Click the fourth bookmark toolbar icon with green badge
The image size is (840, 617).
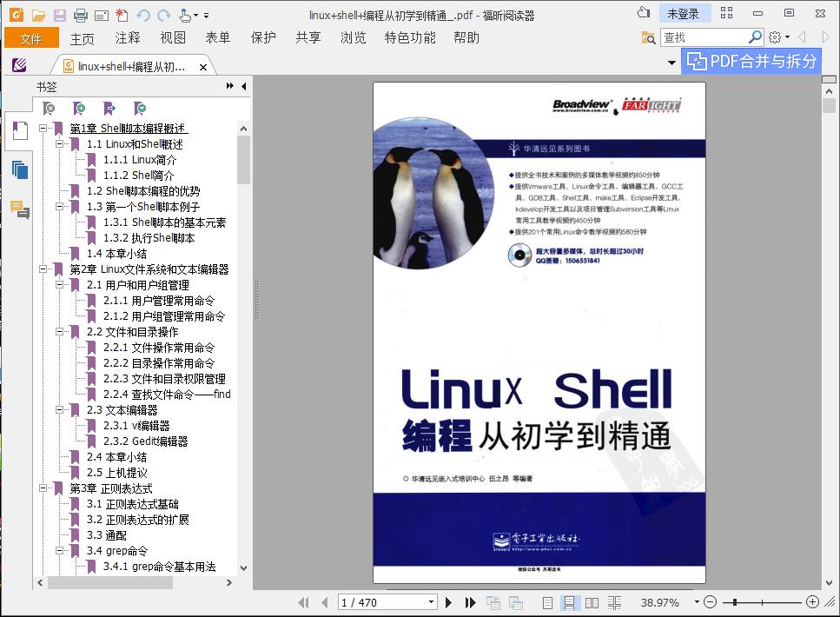point(140,109)
